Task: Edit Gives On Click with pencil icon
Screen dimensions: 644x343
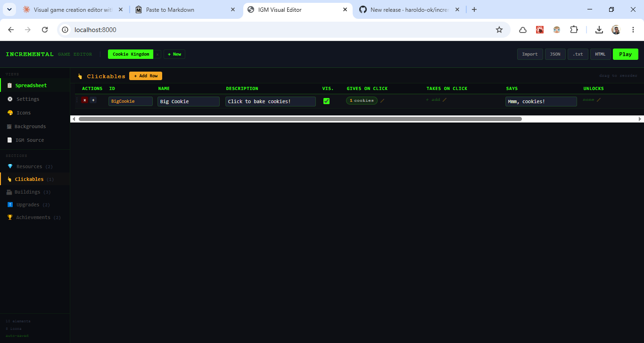Action: 382,100
